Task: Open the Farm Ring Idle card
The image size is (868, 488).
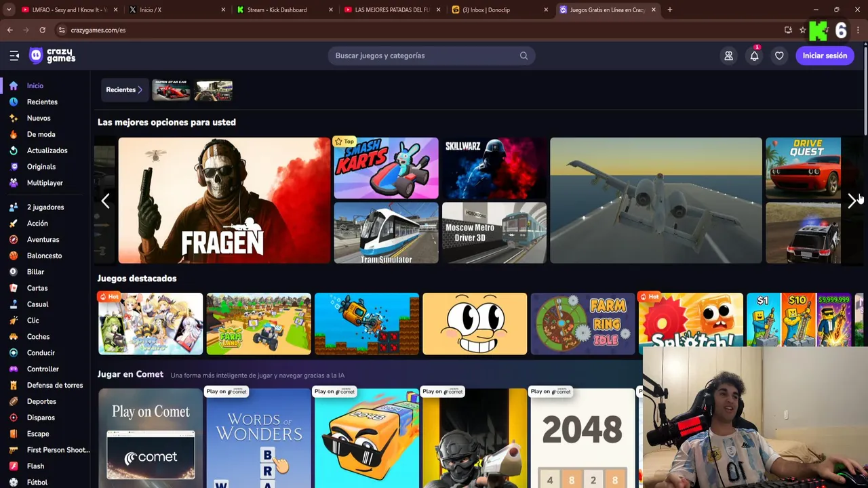Action: point(583,324)
